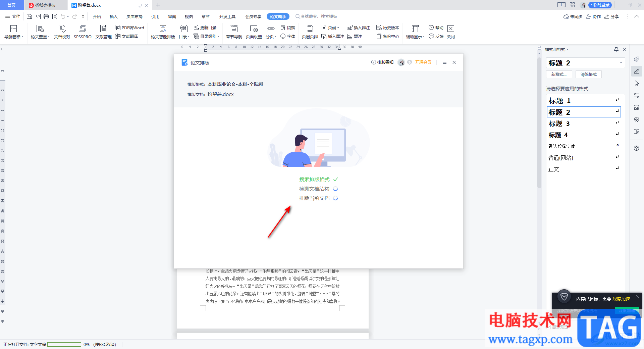Image resolution: width=644 pixels, height=349 pixels.
Task: Open 文档校对 document proofreading tool
Action: pos(62,32)
